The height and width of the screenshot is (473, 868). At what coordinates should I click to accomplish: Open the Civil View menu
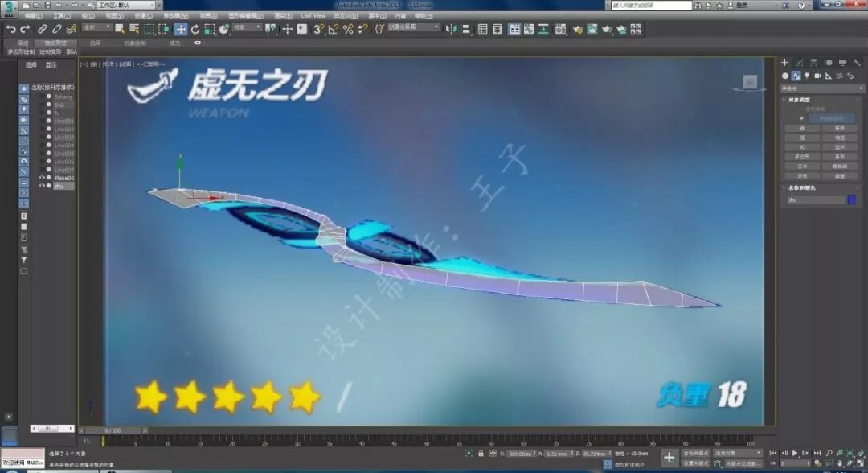click(313, 16)
